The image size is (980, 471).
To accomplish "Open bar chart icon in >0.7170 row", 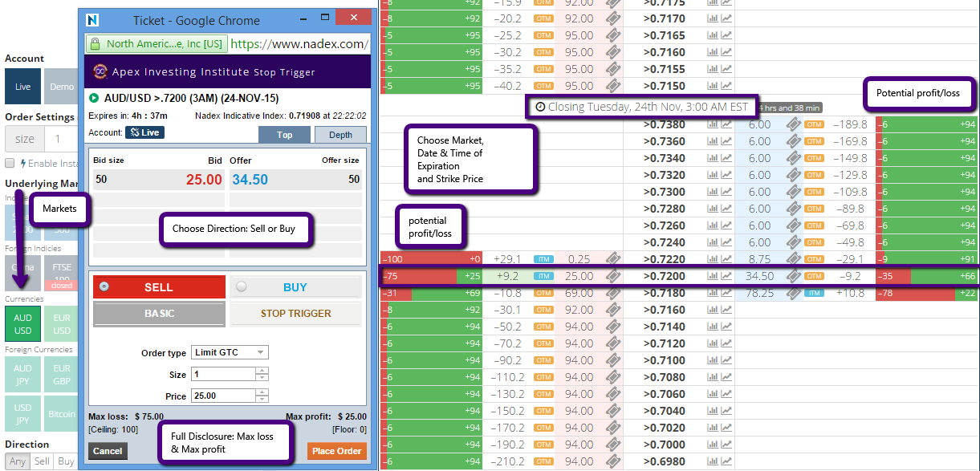I will coord(712,18).
